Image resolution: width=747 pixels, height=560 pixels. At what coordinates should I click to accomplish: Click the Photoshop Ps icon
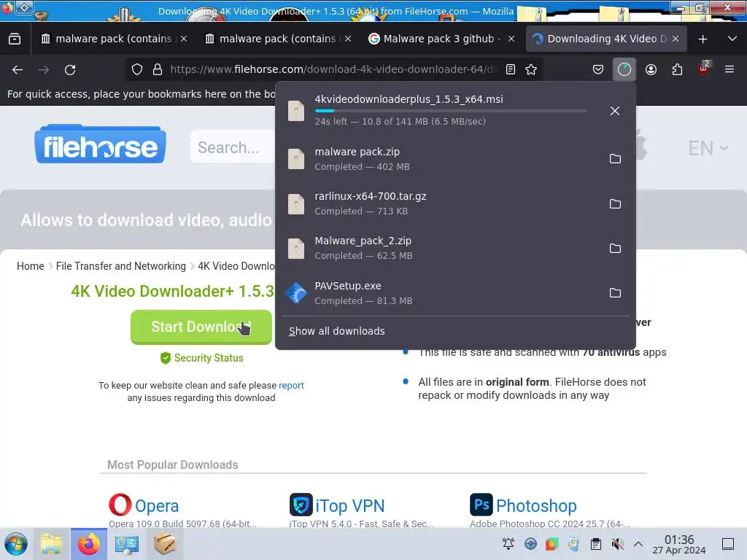[481, 505]
